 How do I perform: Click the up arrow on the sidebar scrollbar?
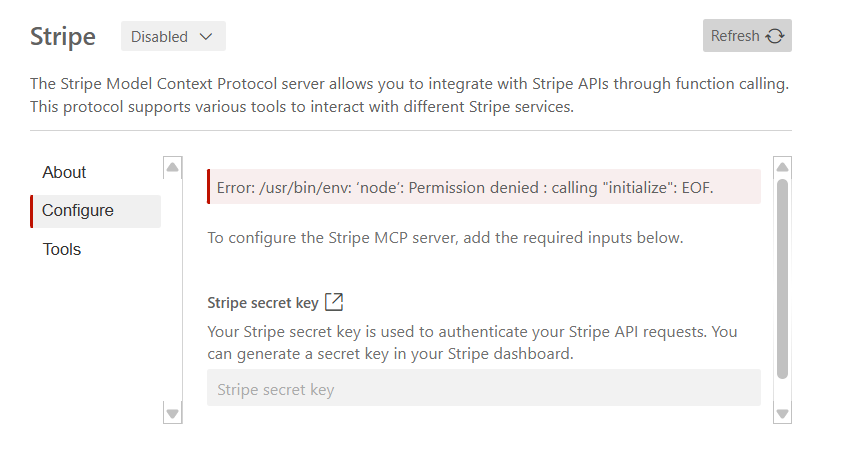tap(173, 167)
